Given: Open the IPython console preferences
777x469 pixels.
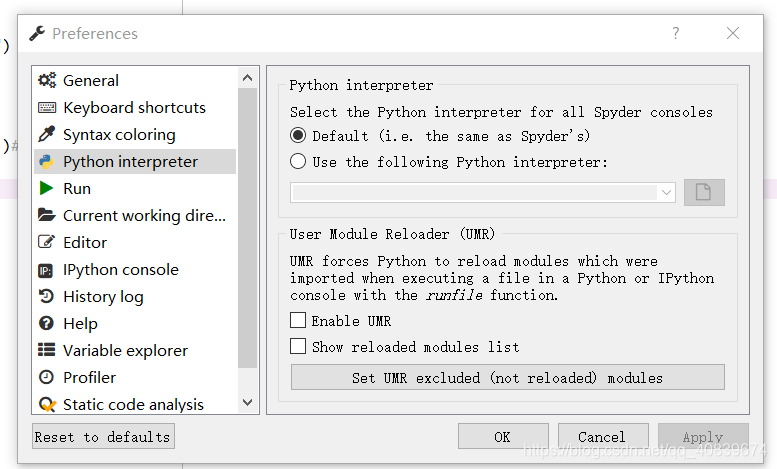Looking at the screenshot, I should point(120,270).
